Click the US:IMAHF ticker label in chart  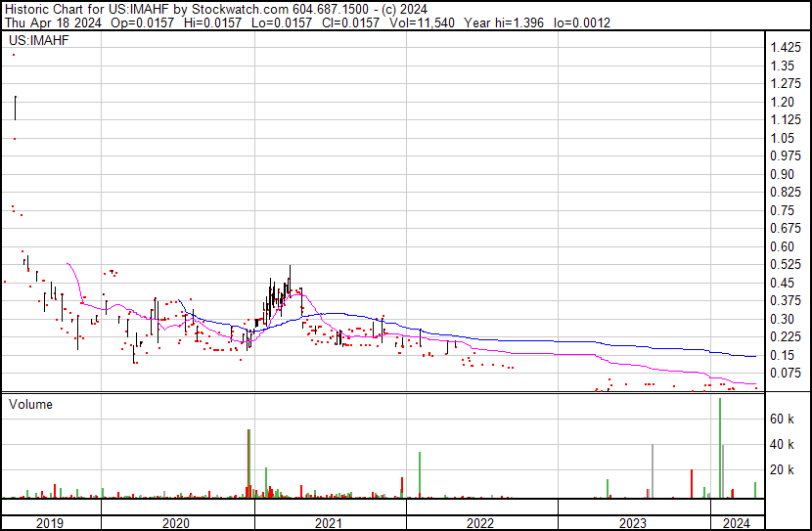pos(39,40)
